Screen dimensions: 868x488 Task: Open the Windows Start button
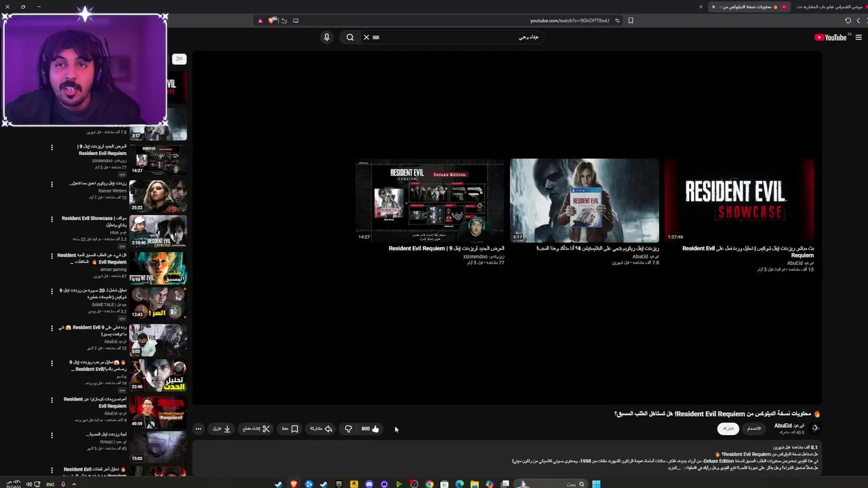[x=596, y=484]
